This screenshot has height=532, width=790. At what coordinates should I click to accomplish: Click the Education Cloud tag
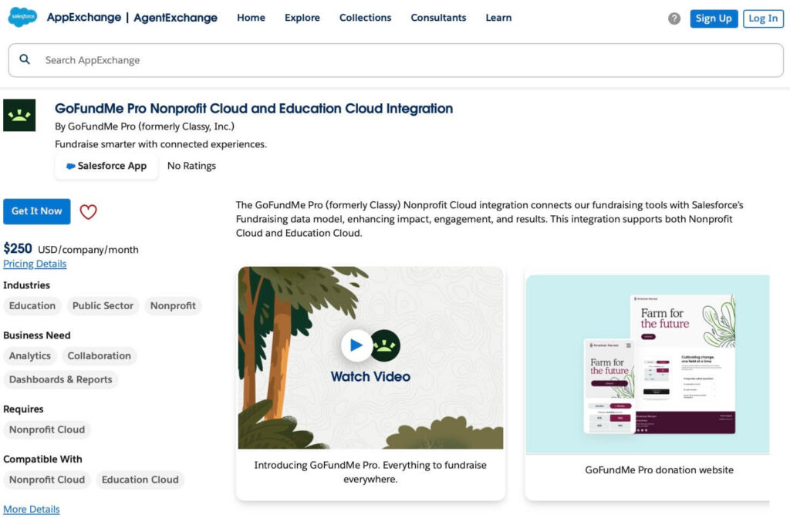(140, 480)
